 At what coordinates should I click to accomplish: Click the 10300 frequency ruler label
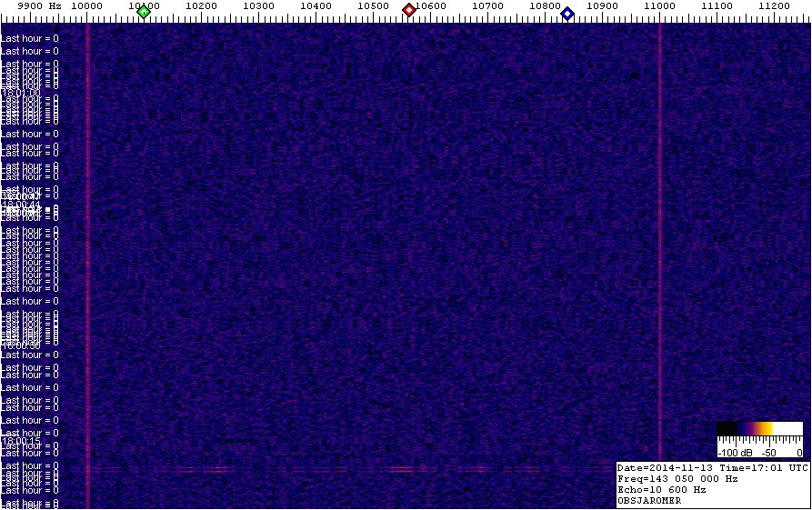(258, 6)
